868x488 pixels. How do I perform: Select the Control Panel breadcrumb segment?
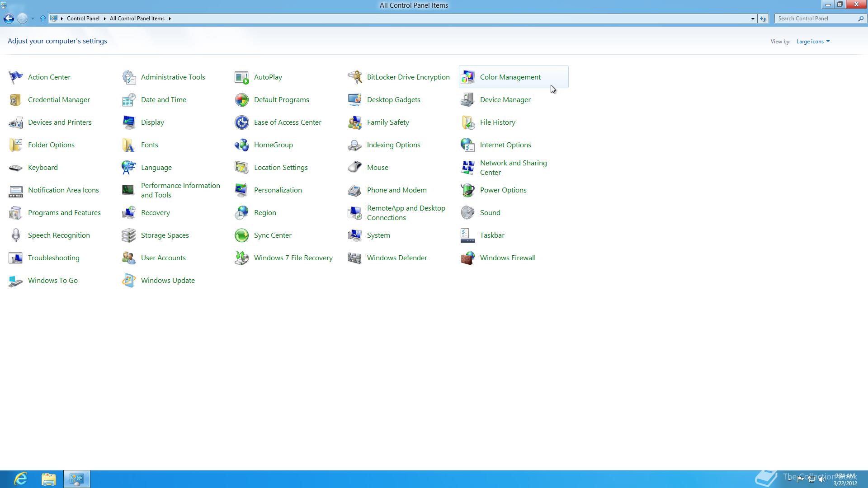click(x=83, y=19)
